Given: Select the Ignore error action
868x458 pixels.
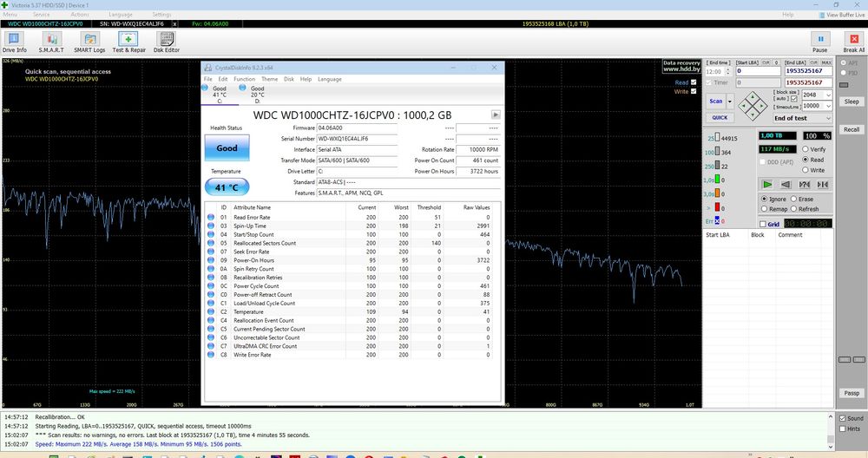Looking at the screenshot, I should pyautogui.click(x=764, y=199).
